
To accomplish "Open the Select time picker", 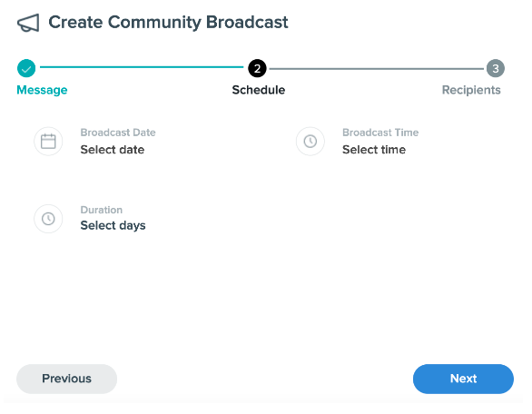I will (x=374, y=150).
